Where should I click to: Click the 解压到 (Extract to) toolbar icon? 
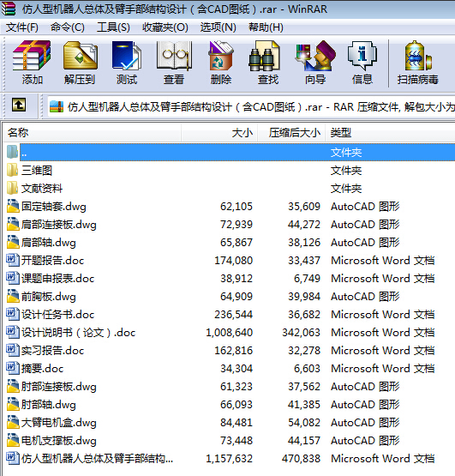80,56
